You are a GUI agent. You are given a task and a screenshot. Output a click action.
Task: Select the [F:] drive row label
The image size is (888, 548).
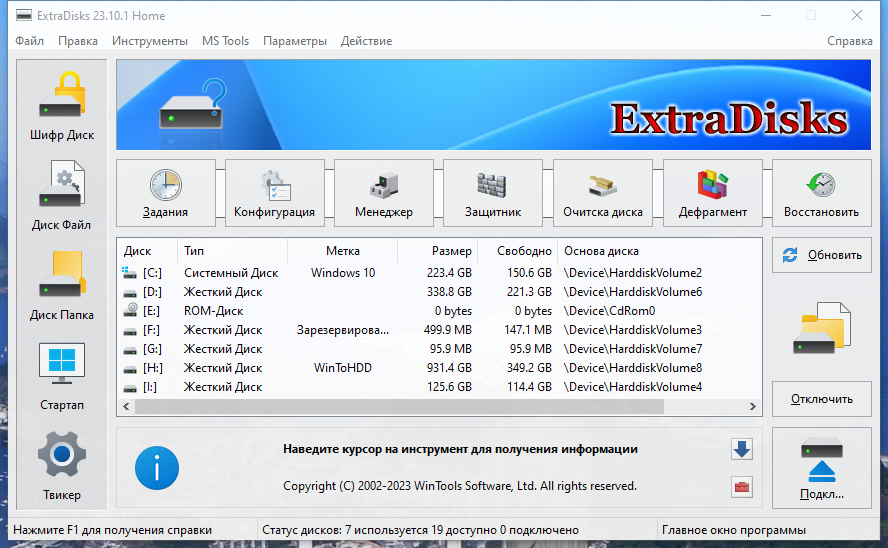point(151,330)
